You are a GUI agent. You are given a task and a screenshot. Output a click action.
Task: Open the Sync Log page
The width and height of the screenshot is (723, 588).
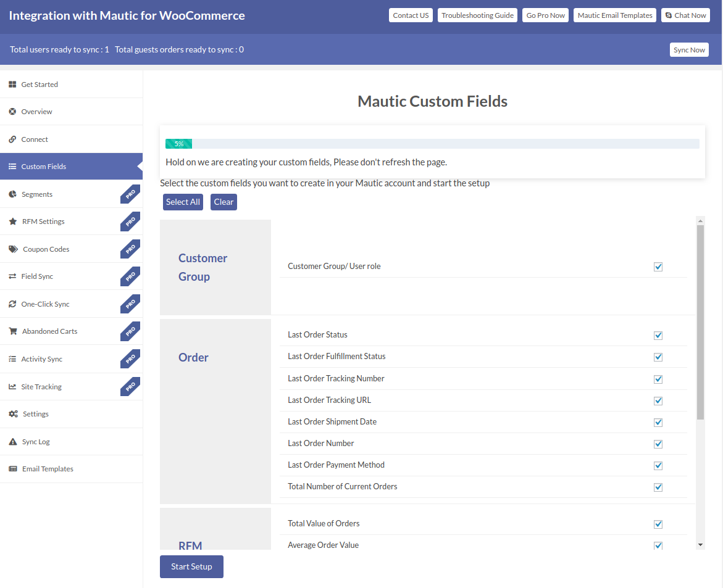pyautogui.click(x=72, y=441)
